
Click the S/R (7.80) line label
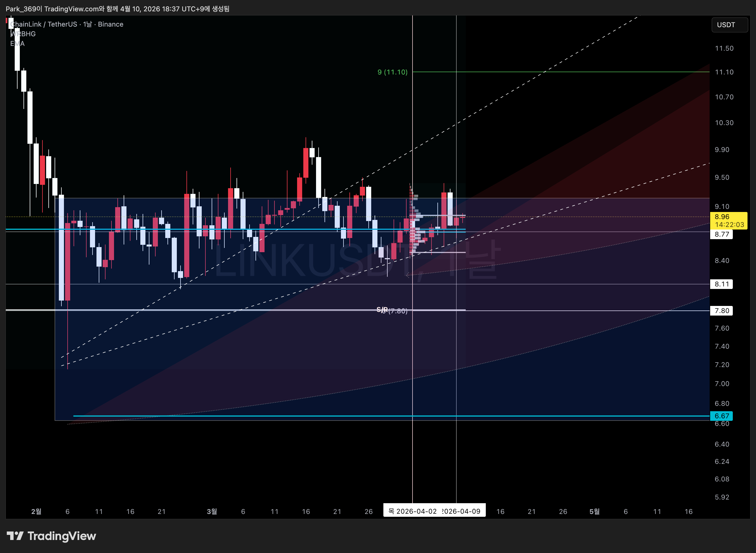392,310
